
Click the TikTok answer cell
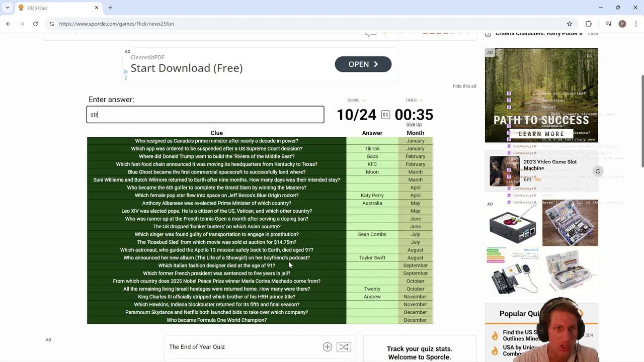pos(372,149)
